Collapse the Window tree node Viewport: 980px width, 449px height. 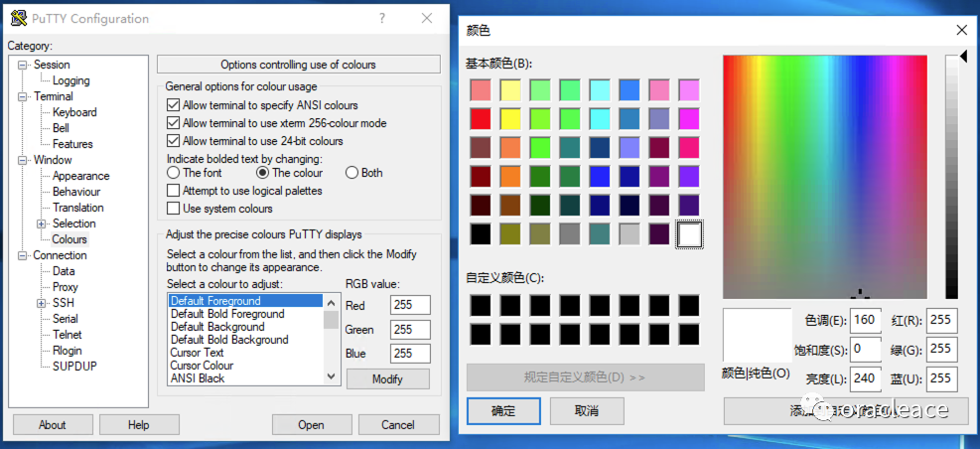click(x=23, y=160)
